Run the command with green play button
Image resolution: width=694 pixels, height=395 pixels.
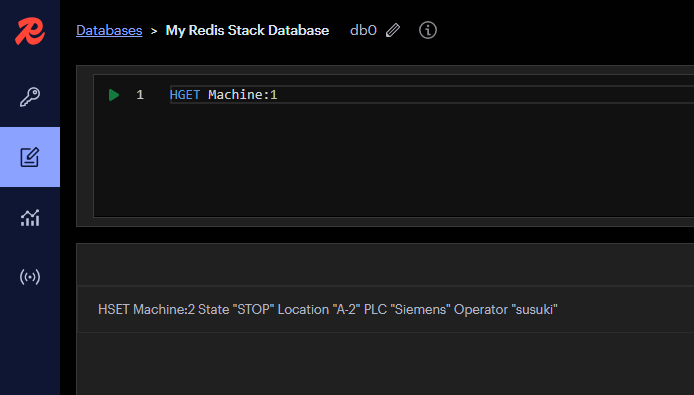pyautogui.click(x=114, y=95)
